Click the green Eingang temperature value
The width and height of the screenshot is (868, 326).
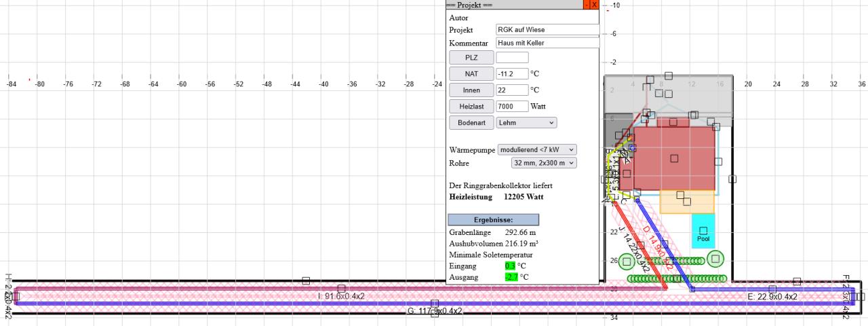(510, 266)
